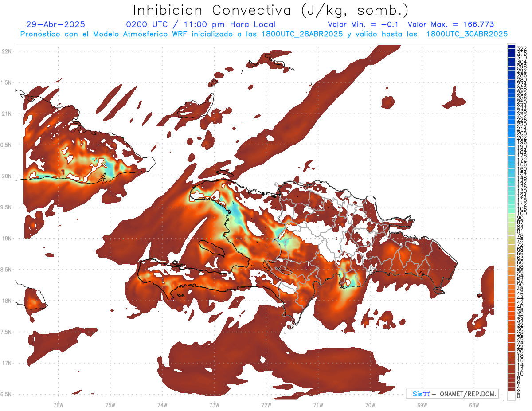
Task: Click the colorbar value 100
Action: pyautogui.click(x=521, y=214)
